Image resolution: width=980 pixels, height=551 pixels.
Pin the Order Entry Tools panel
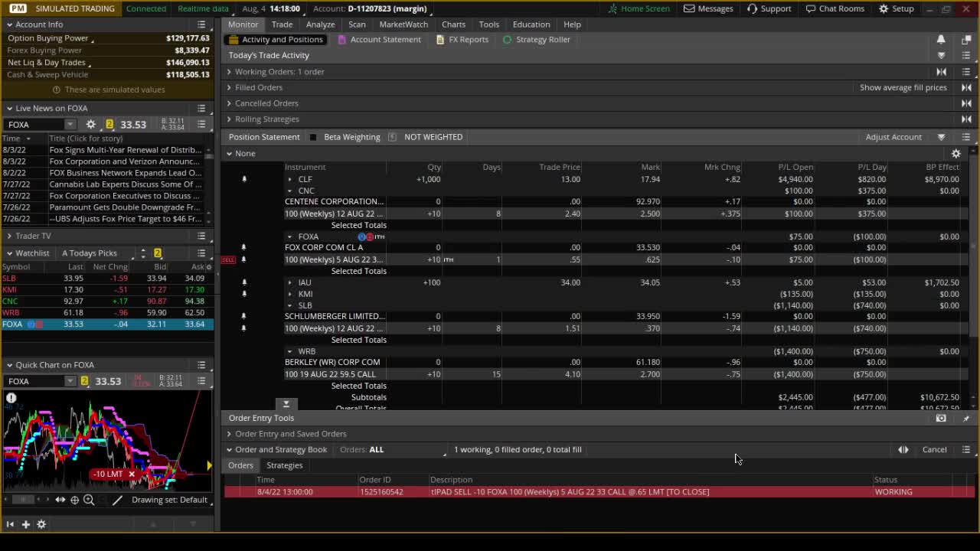966,418
